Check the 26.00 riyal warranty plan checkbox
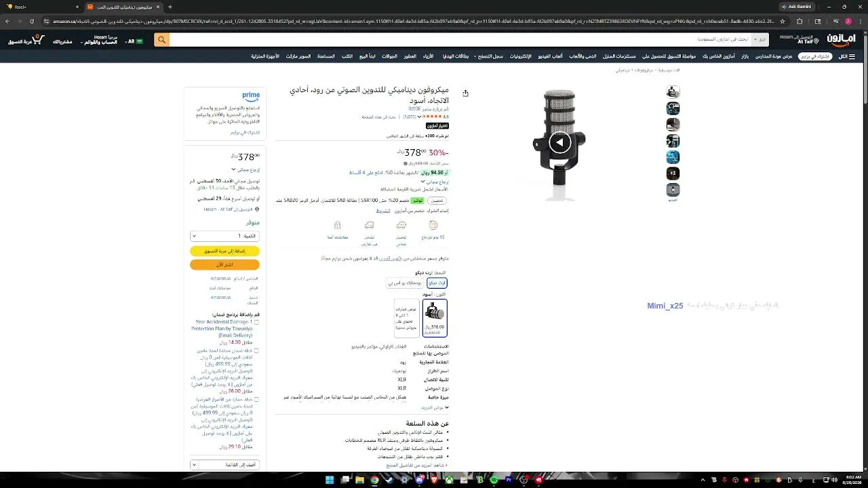 coord(256,350)
